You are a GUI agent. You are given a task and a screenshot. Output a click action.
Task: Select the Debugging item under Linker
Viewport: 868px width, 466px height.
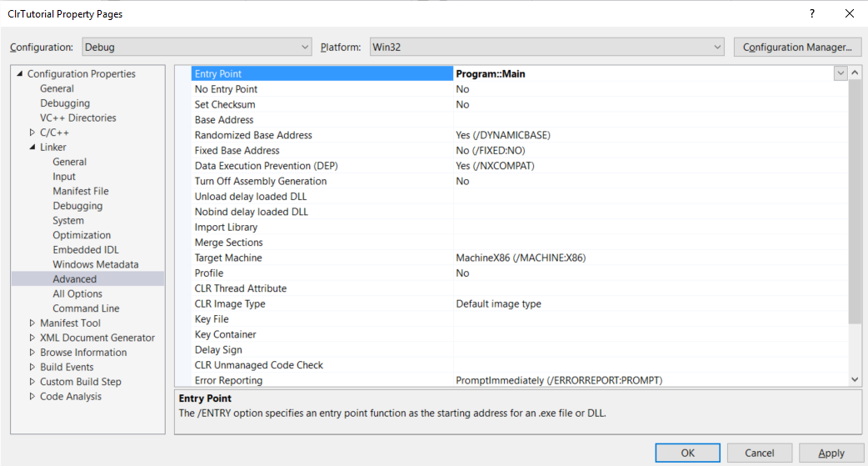click(x=77, y=206)
